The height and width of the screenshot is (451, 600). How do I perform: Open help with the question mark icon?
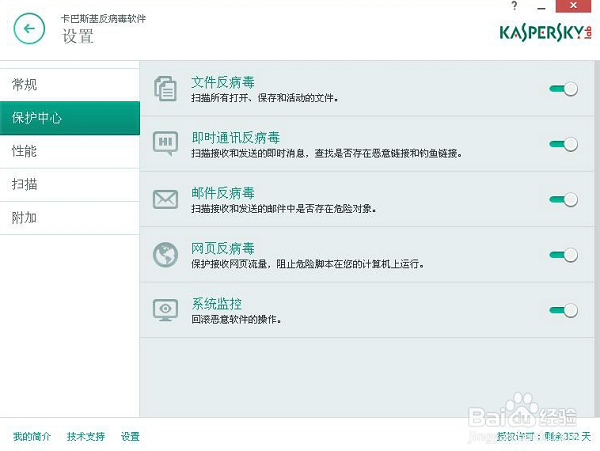[514, 7]
